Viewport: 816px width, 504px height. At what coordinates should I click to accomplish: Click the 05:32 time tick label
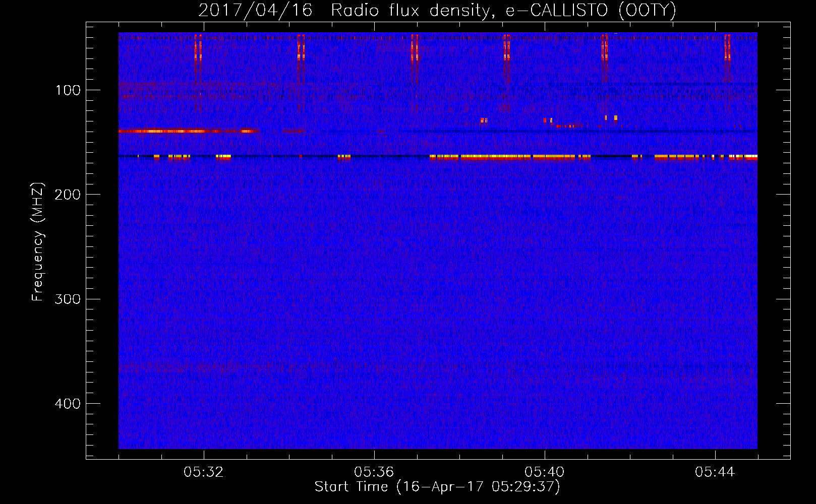pyautogui.click(x=204, y=472)
